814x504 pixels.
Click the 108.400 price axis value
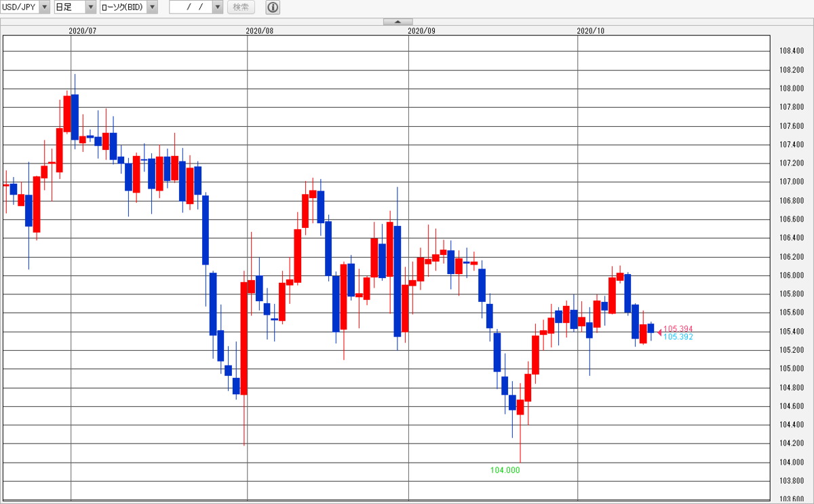coord(792,51)
